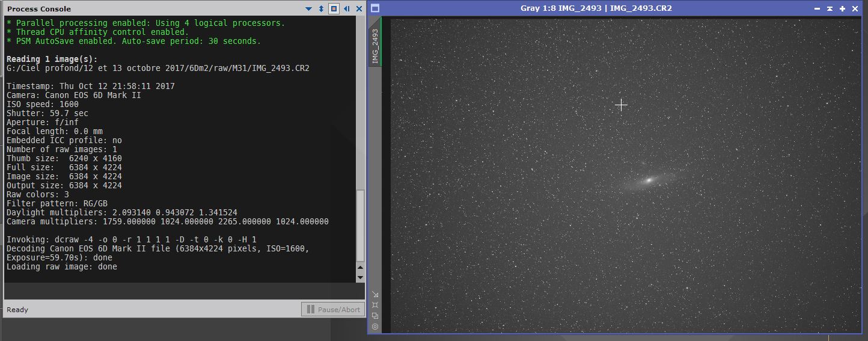Viewport: 868px width, 341px height.
Task: Click the 'Thumb size: 6240 x 4160' line
Action: [64, 158]
